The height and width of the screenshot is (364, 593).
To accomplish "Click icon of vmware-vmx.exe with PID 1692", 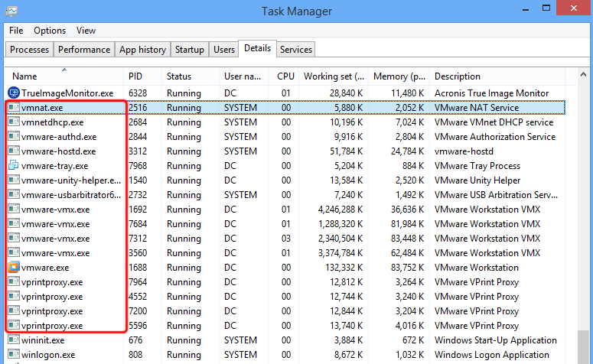I will point(14,209).
